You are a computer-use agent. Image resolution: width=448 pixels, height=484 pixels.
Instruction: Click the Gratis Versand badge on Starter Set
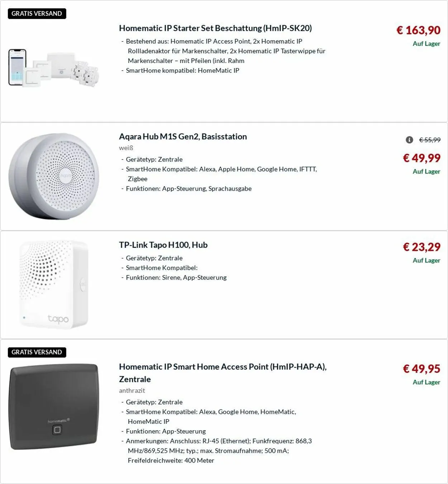37,14
